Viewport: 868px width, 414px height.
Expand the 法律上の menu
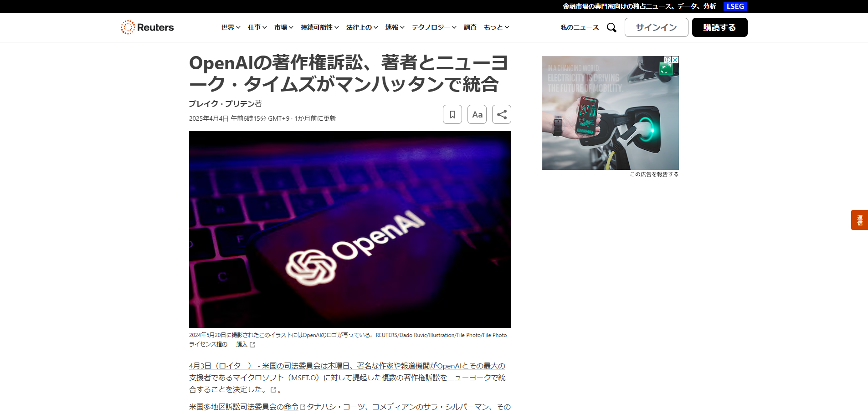tap(362, 27)
